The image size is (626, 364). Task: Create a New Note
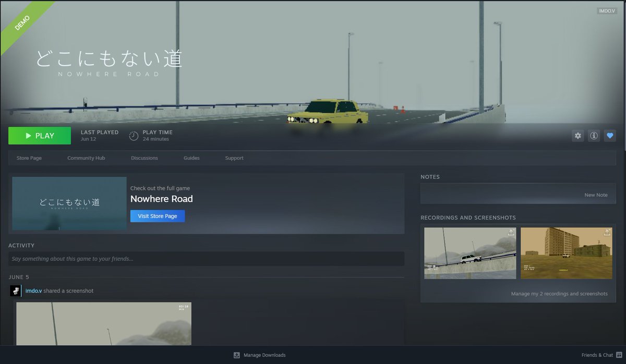(596, 195)
